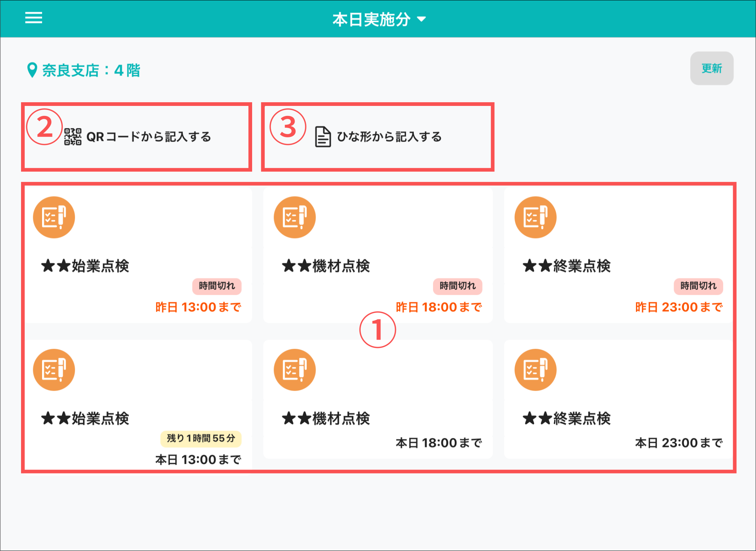Click 時間切れ badge on 昨日 13:00 card
This screenshot has height=551, width=756.
point(217,286)
